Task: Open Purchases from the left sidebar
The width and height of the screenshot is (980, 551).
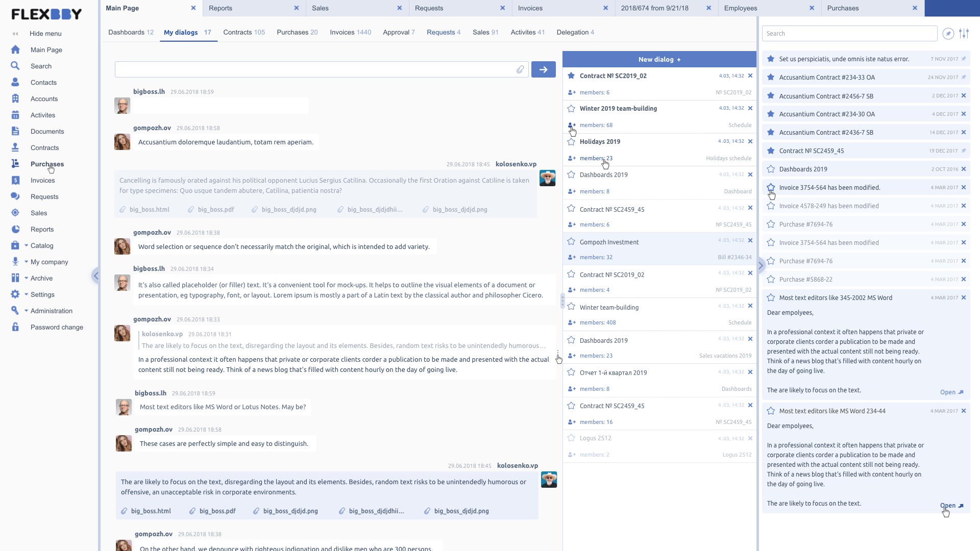Action: pyautogui.click(x=47, y=164)
